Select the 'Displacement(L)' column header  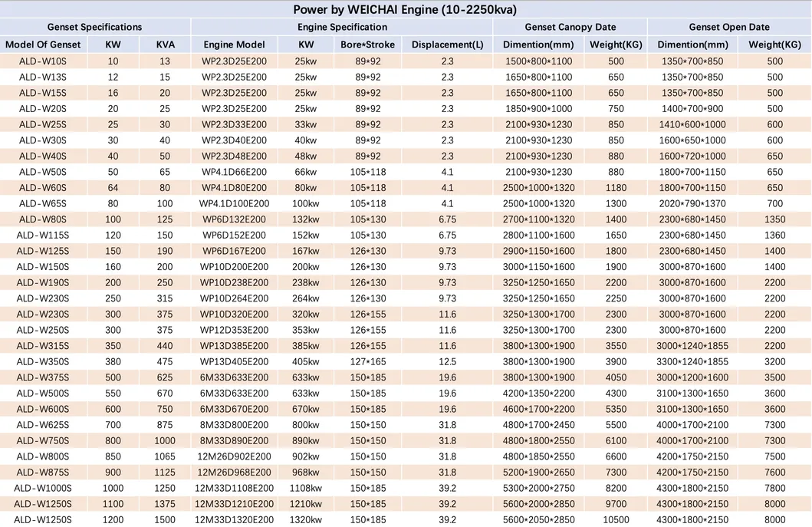(448, 44)
